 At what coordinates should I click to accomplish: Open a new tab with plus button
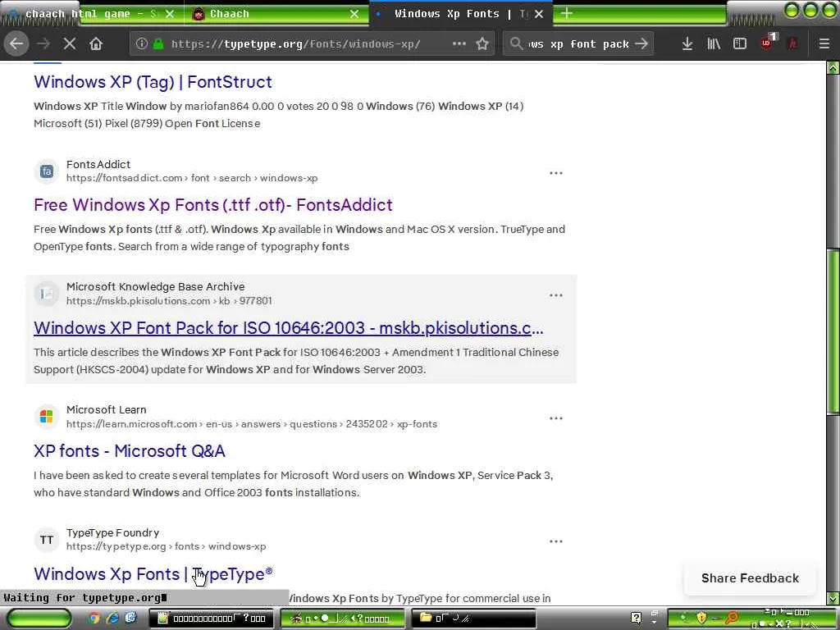(566, 13)
